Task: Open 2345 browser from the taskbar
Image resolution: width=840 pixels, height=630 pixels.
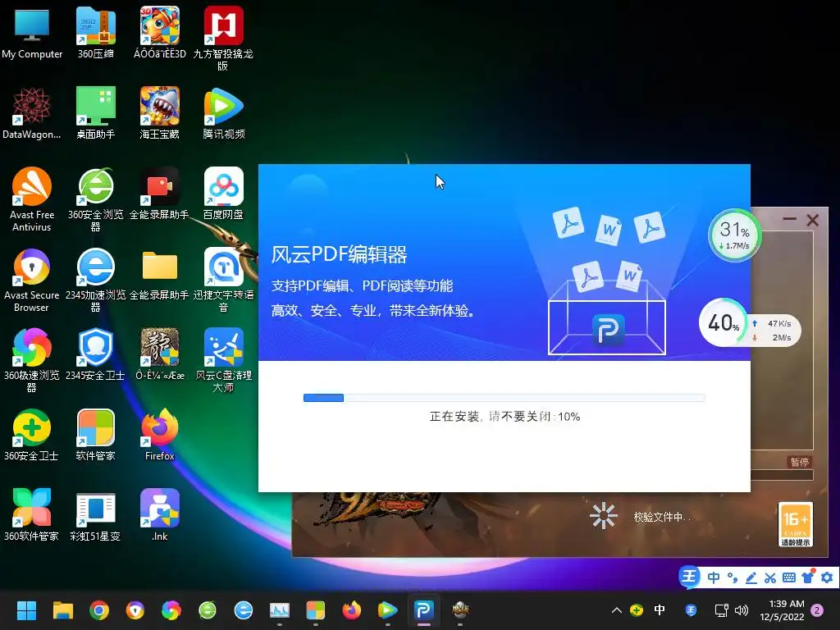Action: (x=243, y=610)
